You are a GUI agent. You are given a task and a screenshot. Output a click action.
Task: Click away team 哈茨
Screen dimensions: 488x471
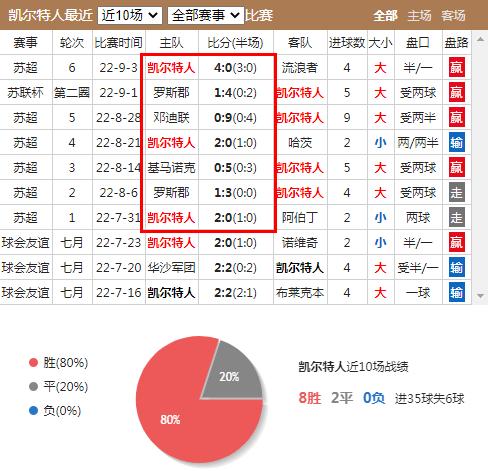click(x=300, y=143)
